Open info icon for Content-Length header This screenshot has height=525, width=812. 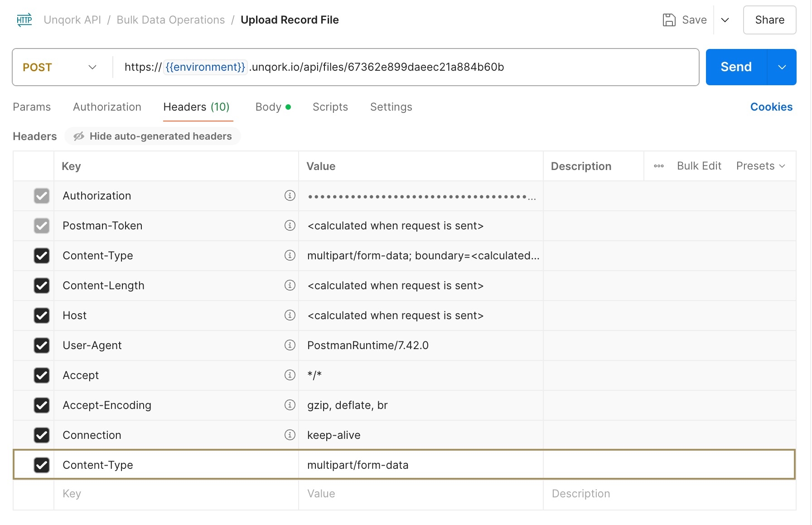coord(290,285)
